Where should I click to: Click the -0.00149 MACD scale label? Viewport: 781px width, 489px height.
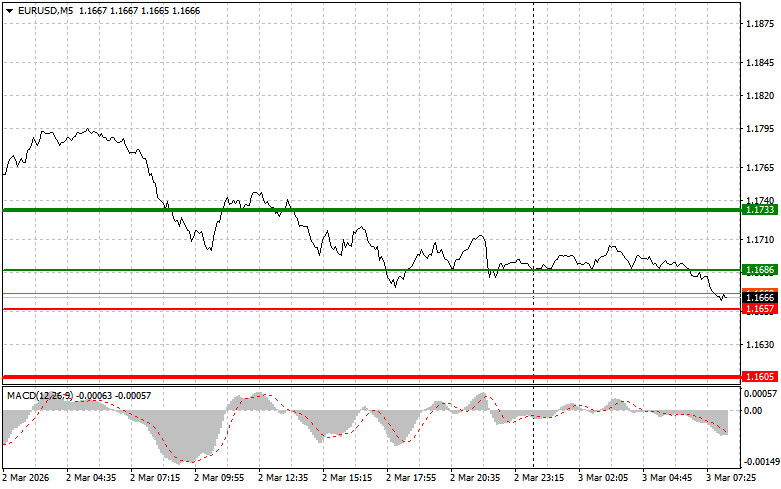(760, 462)
